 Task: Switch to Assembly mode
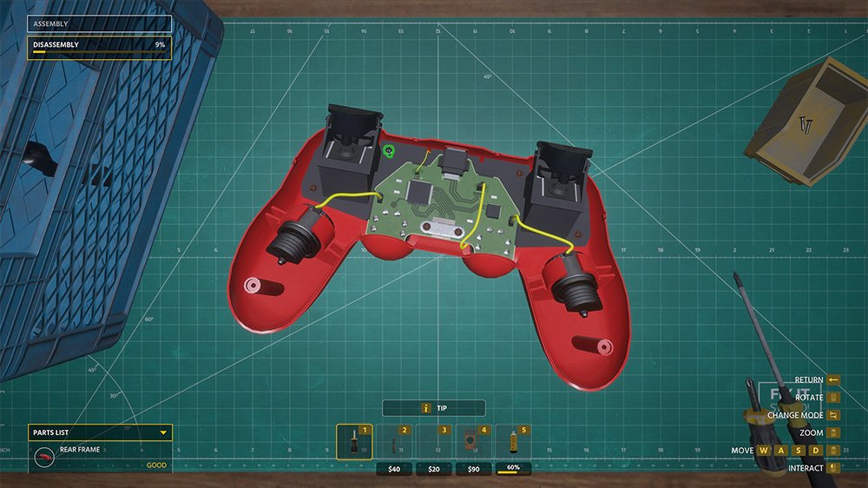pos(99,24)
